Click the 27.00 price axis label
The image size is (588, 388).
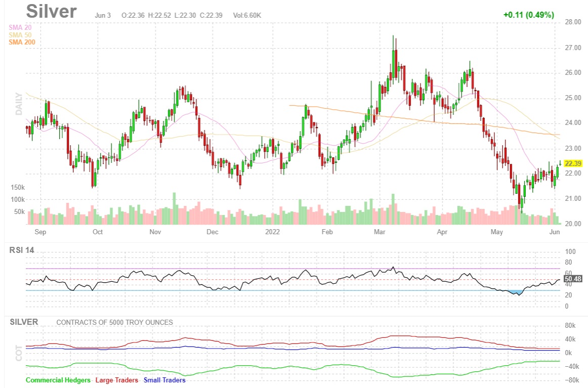[573, 48]
